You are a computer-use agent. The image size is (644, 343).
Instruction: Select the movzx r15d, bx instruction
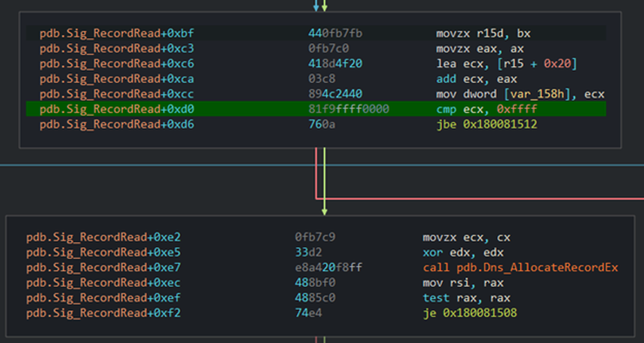click(483, 33)
